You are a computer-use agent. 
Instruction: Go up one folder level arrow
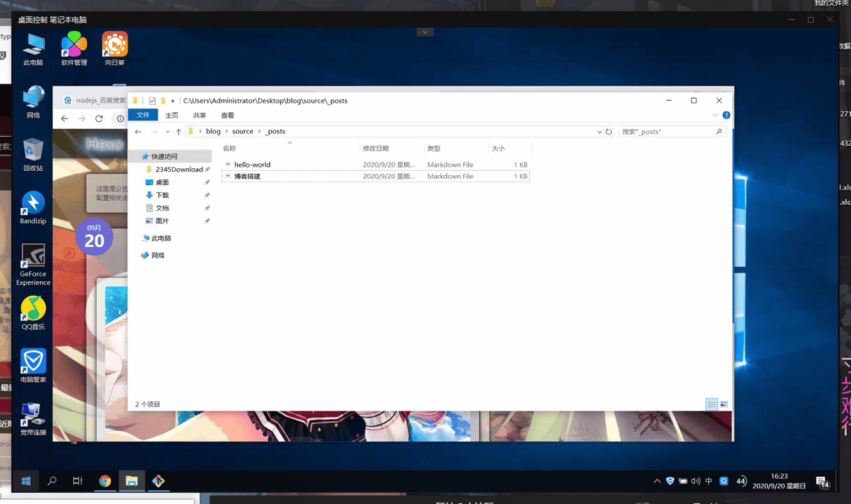pos(178,132)
